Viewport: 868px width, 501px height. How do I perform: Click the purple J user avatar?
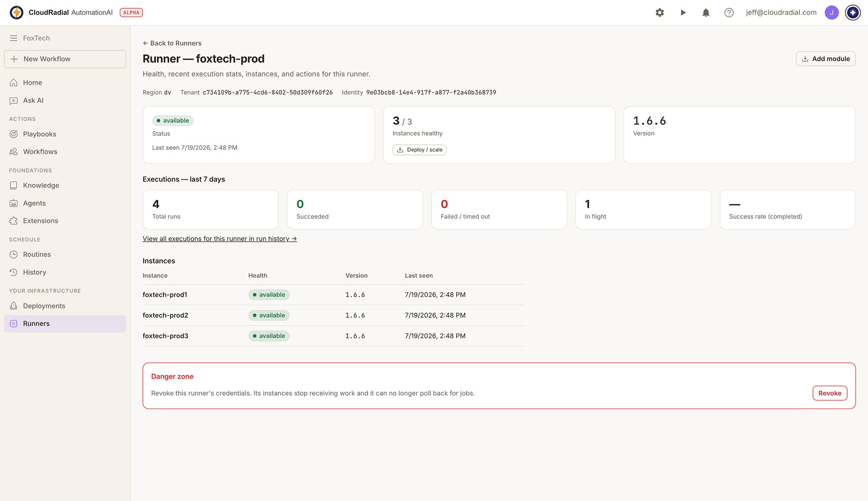[832, 13]
